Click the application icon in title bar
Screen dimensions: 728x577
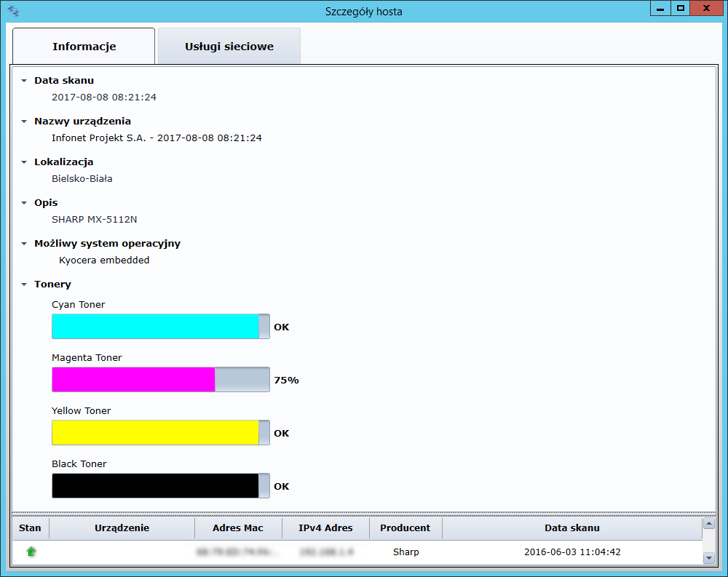click(x=13, y=11)
